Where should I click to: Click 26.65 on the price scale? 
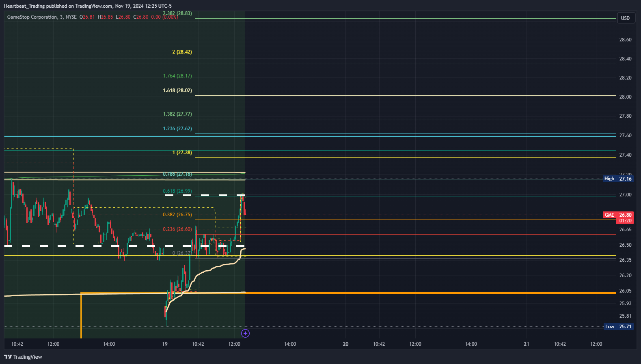point(625,230)
